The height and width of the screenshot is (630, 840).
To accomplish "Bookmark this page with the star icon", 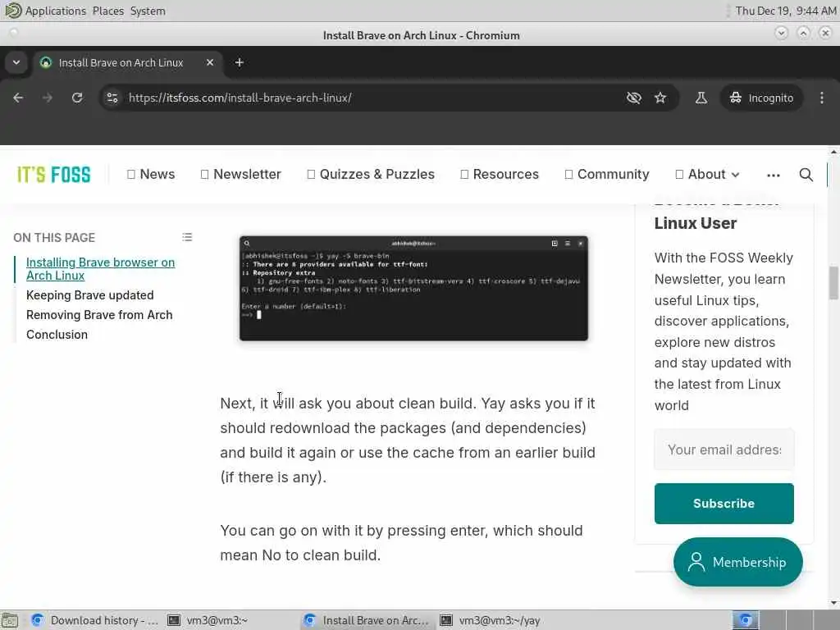I will pos(660,98).
